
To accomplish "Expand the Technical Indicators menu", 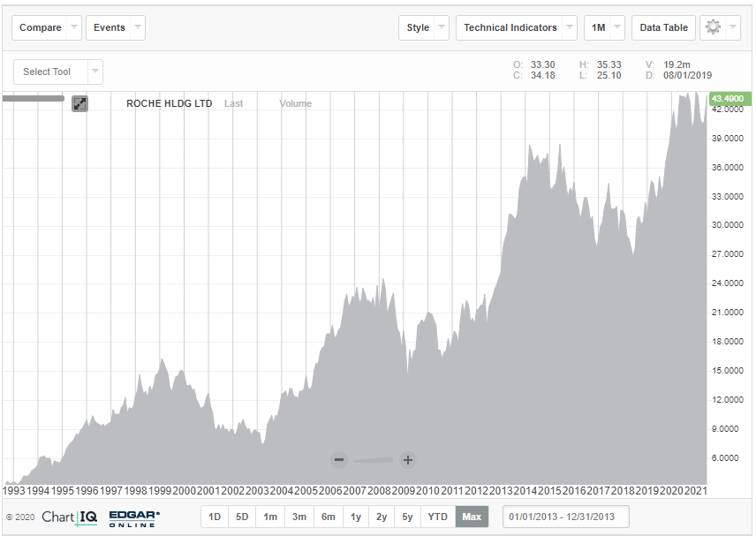I will point(517,27).
